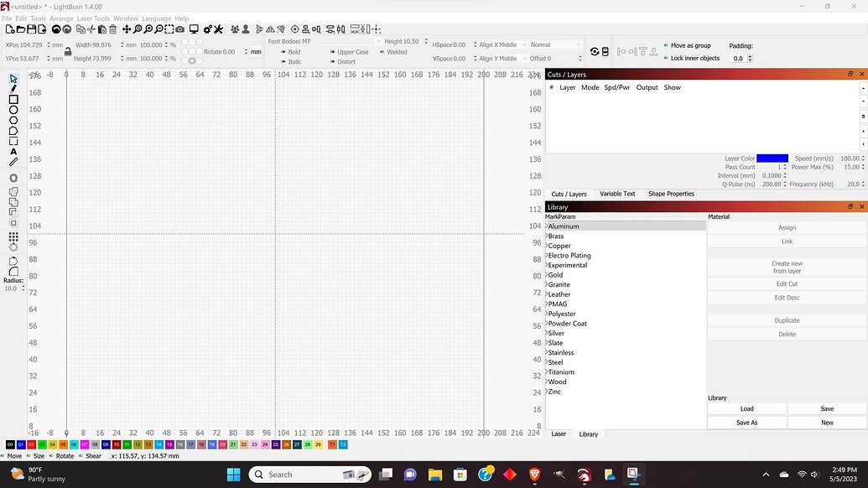Click the Padding value field
Screen dimensions: 868x488
741,58
